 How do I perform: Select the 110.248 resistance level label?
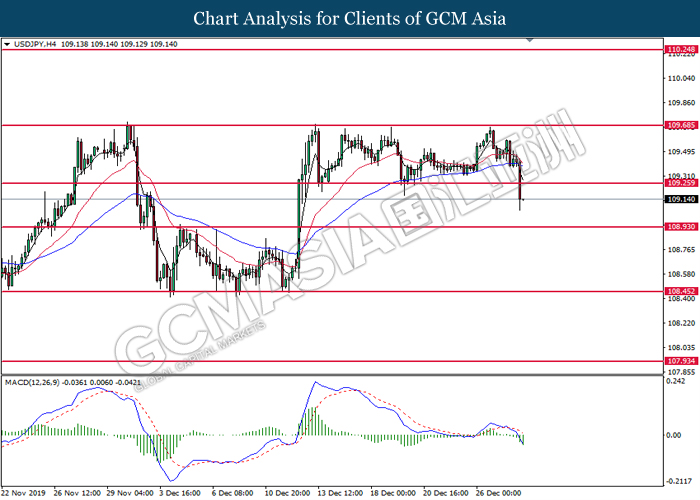(x=681, y=49)
